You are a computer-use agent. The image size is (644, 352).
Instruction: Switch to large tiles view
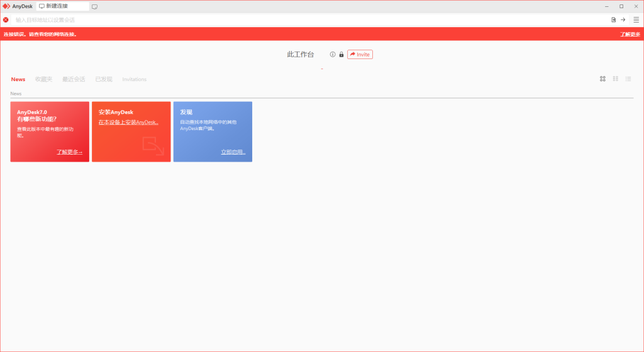pyautogui.click(x=602, y=79)
